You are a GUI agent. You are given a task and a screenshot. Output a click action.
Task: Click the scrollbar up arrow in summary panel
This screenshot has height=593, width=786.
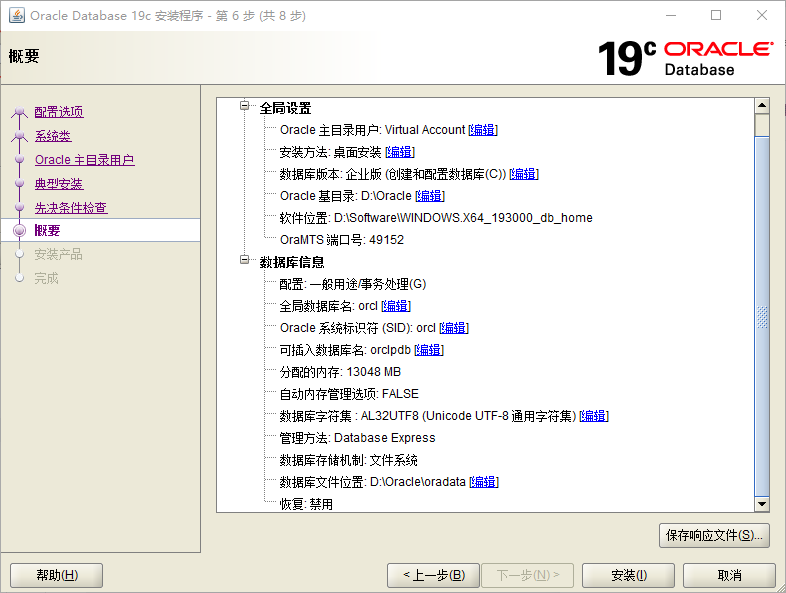pos(762,105)
